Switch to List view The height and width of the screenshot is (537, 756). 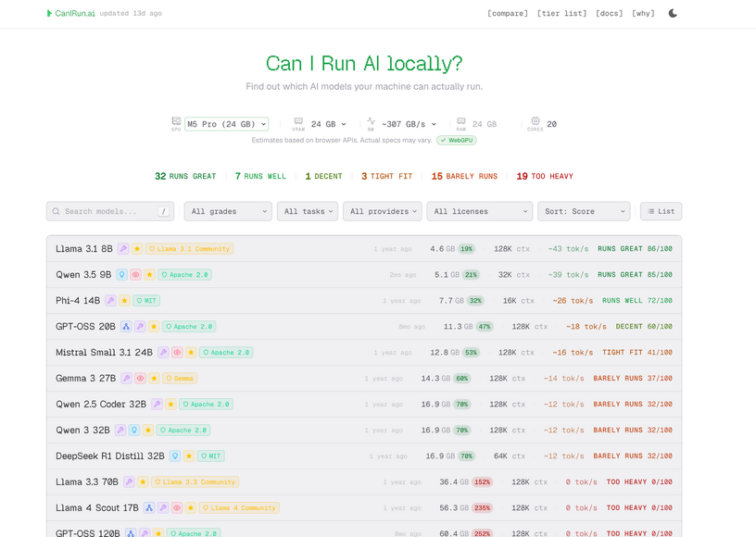(x=660, y=211)
